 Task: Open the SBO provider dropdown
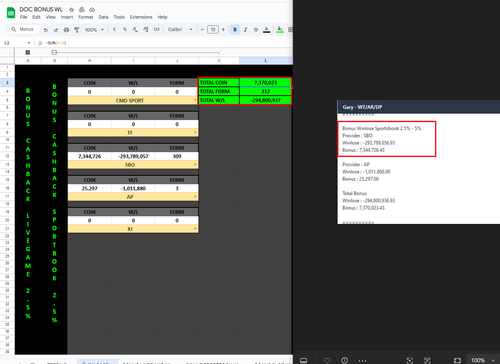point(195,165)
